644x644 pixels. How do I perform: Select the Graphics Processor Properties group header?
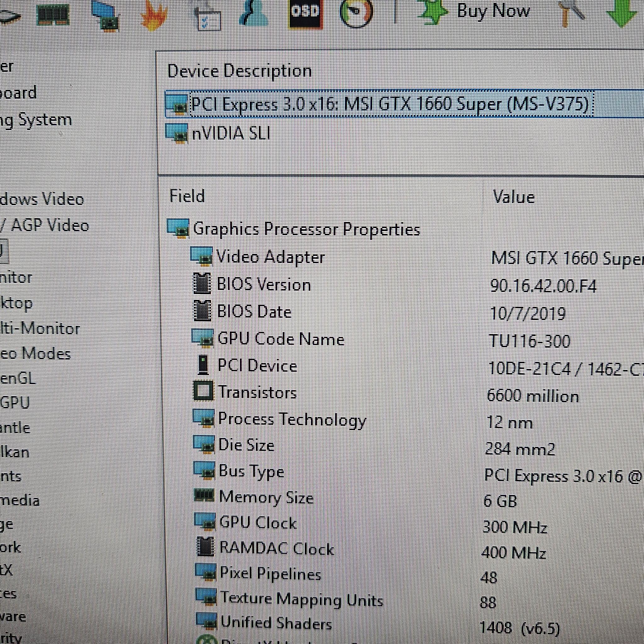point(306,229)
